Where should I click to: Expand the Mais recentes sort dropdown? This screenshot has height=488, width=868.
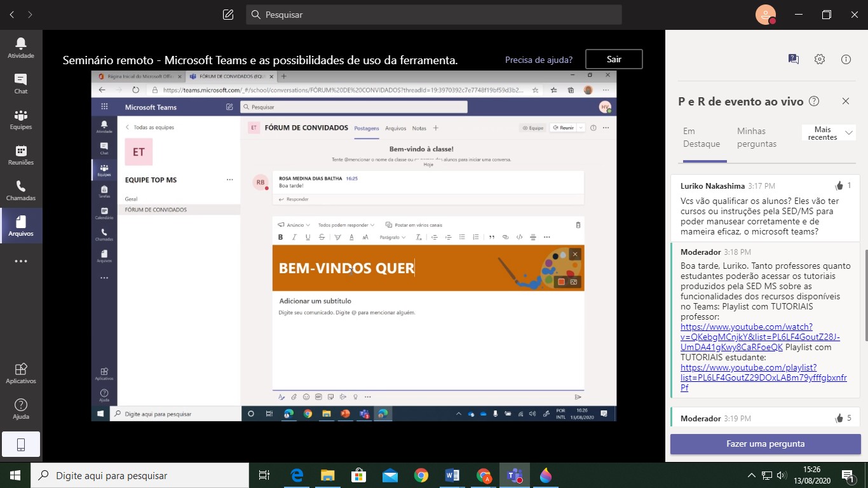click(829, 133)
